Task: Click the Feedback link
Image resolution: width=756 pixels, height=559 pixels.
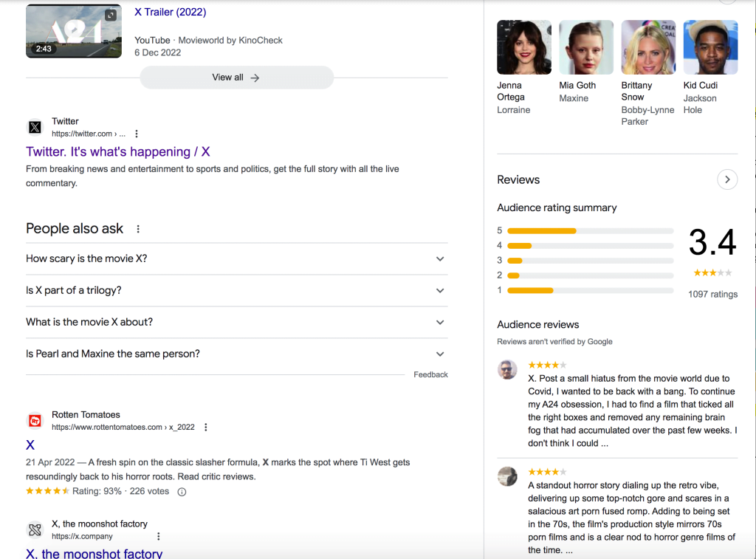Action: (x=430, y=374)
